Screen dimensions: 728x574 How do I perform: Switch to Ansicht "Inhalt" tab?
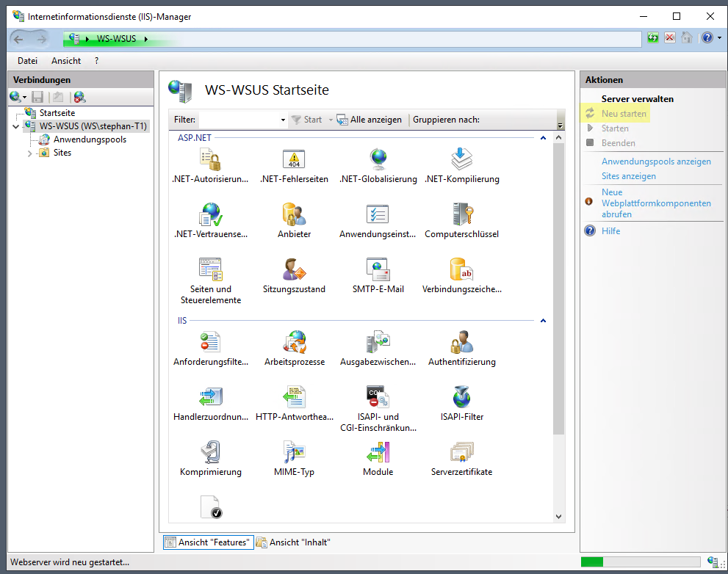[x=293, y=542]
